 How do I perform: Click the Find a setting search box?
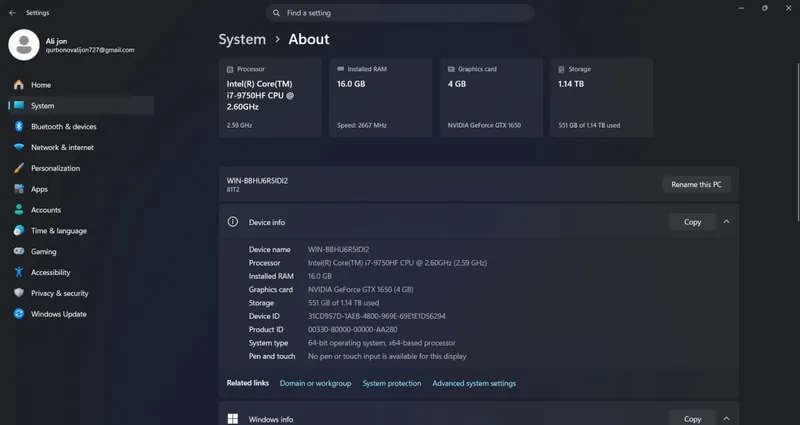400,13
